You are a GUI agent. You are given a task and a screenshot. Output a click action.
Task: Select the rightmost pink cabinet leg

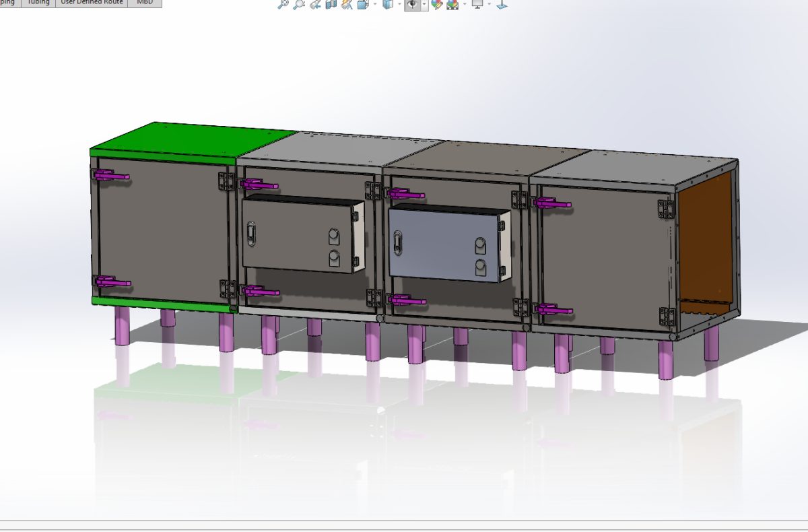tap(711, 343)
